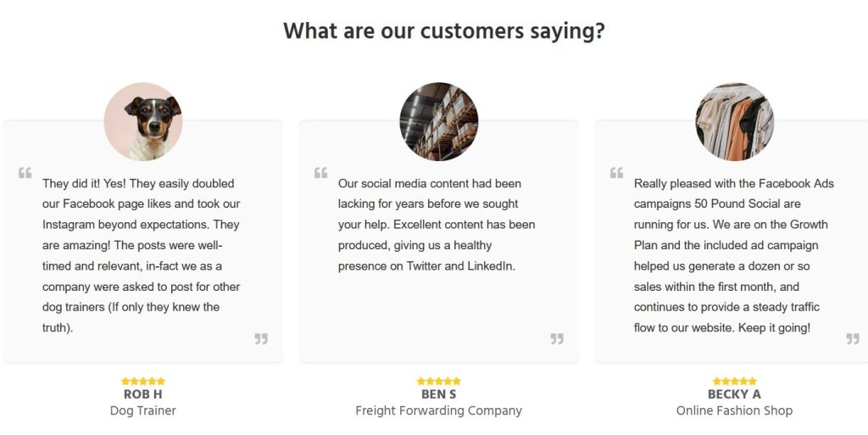
Task: Click the clothing rack avatar photo
Action: click(x=734, y=121)
